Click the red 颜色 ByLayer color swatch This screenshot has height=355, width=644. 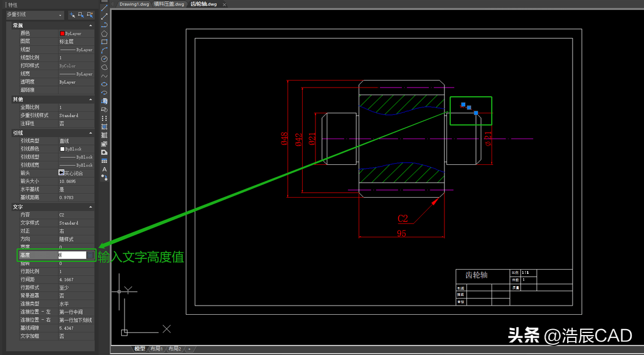62,33
